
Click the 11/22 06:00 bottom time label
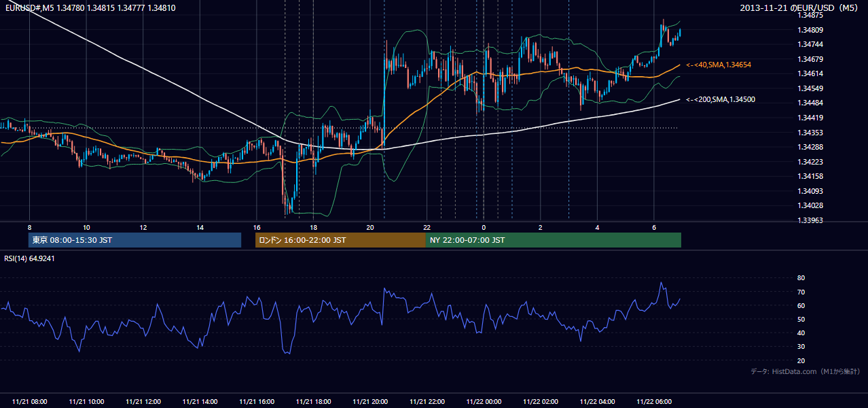[x=653, y=402]
